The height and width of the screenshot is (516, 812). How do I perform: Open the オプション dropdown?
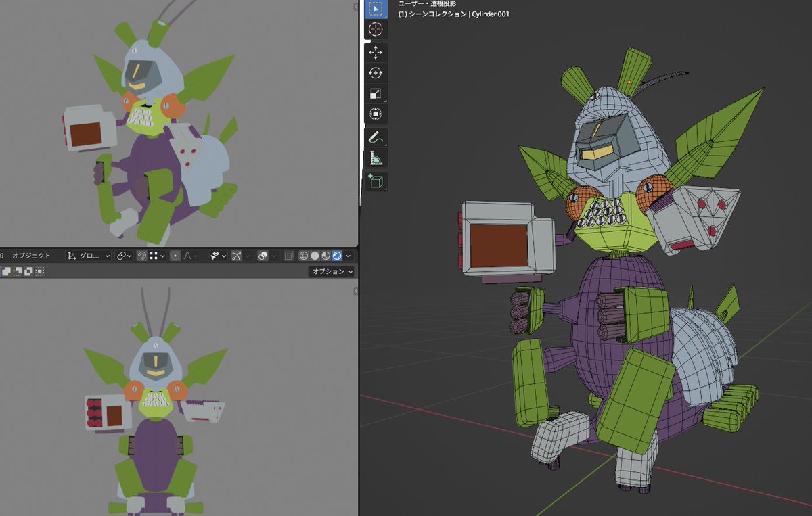click(332, 271)
